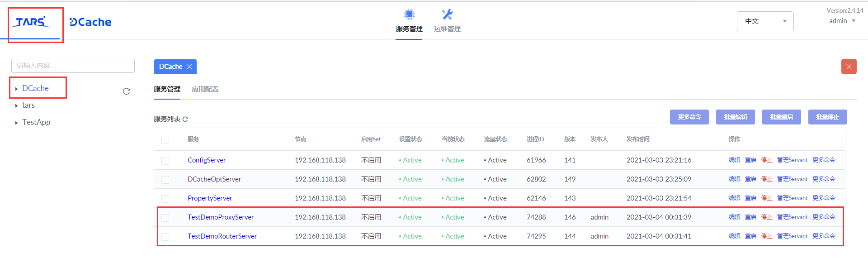Click 编辑 for ConfigServer
Image resolution: width=868 pixels, height=263 pixels.
pyautogui.click(x=735, y=160)
